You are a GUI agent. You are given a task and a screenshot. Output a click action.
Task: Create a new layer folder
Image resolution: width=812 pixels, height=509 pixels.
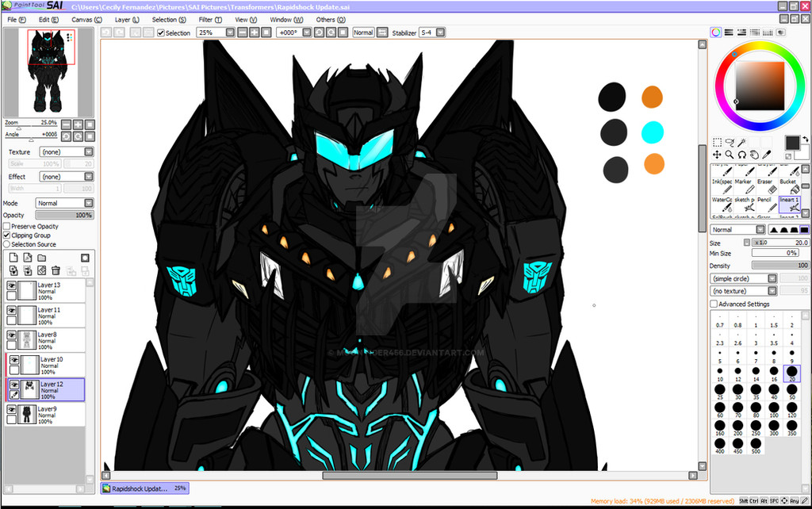click(41, 258)
